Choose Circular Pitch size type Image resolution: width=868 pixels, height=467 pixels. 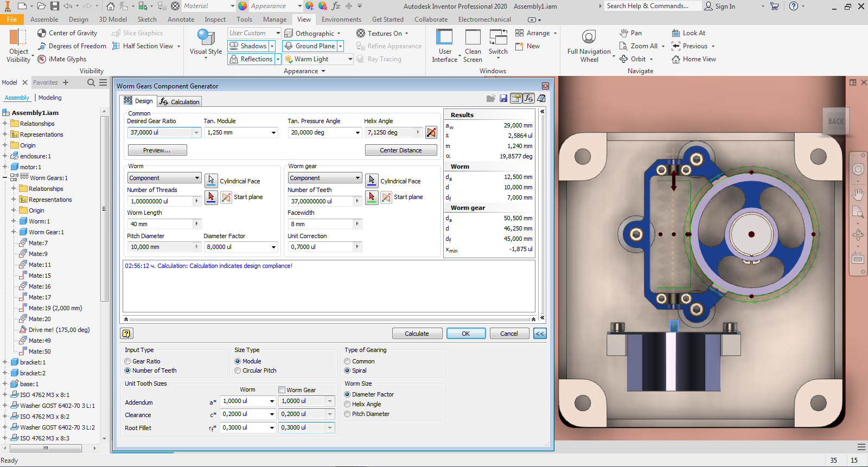238,370
